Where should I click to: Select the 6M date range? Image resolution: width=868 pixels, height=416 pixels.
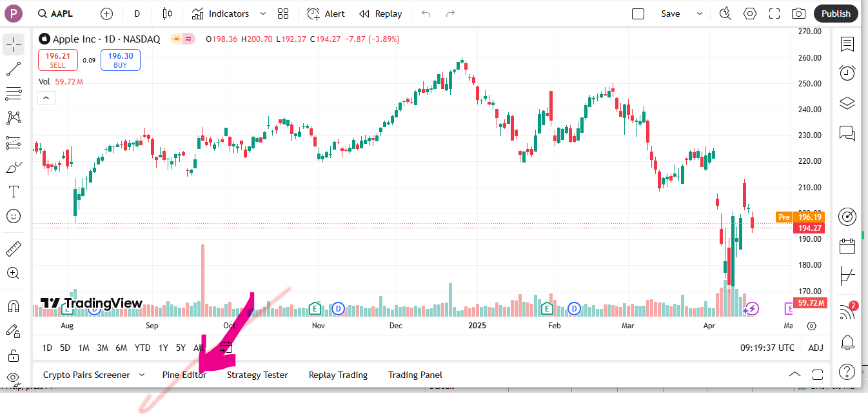pyautogui.click(x=121, y=348)
